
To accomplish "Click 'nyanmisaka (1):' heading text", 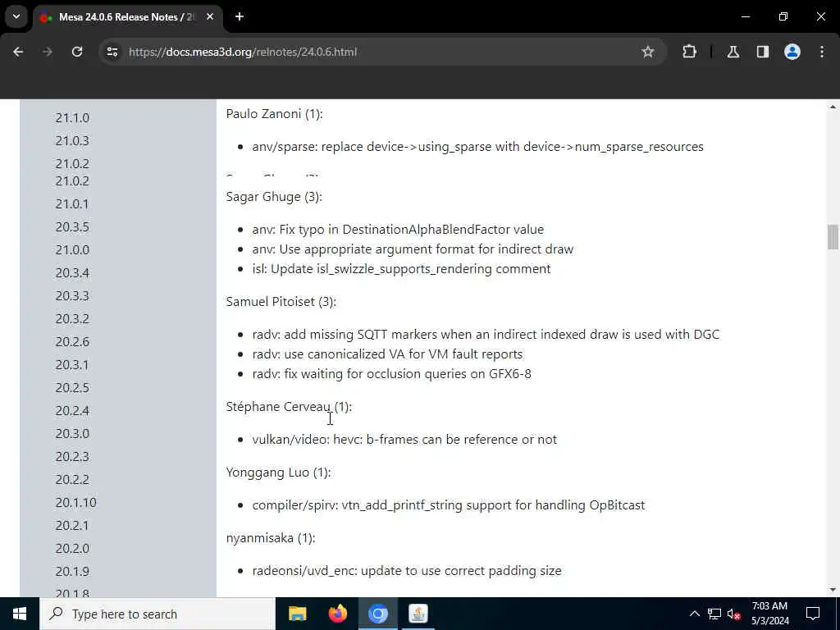I will [271, 538].
